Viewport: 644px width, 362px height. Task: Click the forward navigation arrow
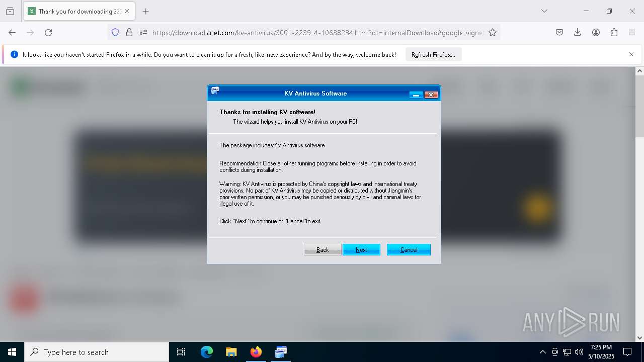[30, 32]
